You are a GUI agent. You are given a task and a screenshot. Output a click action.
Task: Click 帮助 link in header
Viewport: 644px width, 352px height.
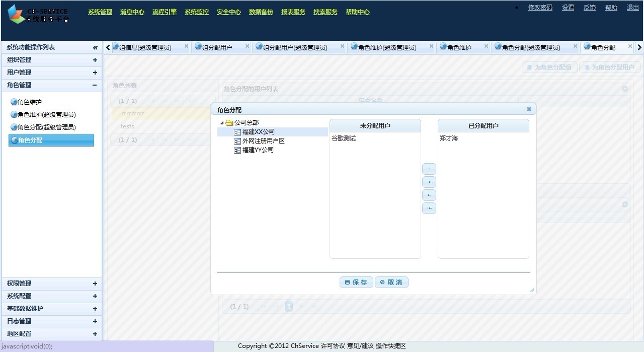point(611,8)
